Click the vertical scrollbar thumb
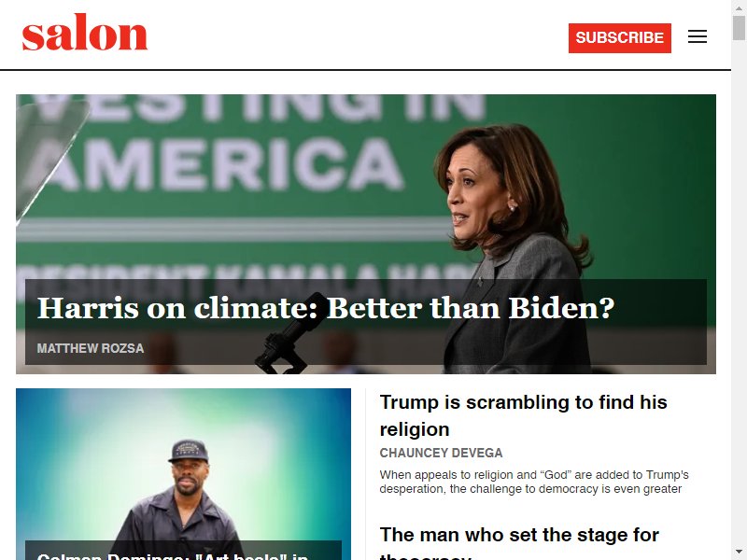 tap(739, 28)
